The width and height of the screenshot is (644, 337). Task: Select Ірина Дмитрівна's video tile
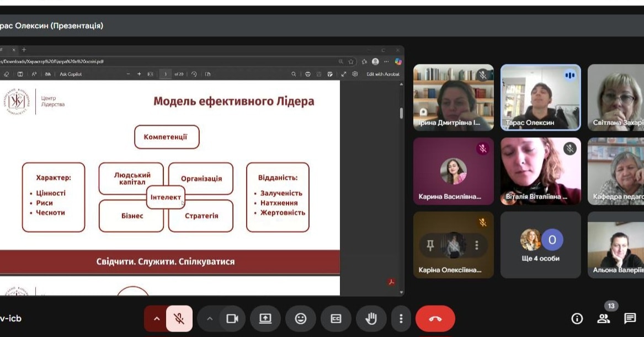[x=454, y=97]
